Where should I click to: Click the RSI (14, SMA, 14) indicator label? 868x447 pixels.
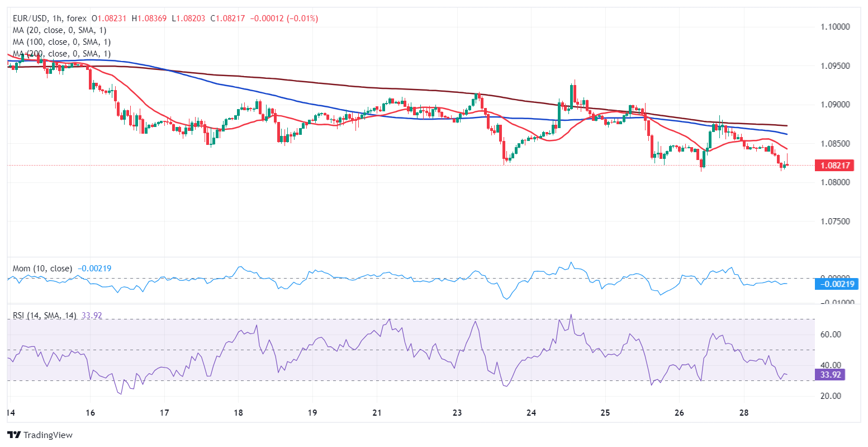click(x=45, y=316)
